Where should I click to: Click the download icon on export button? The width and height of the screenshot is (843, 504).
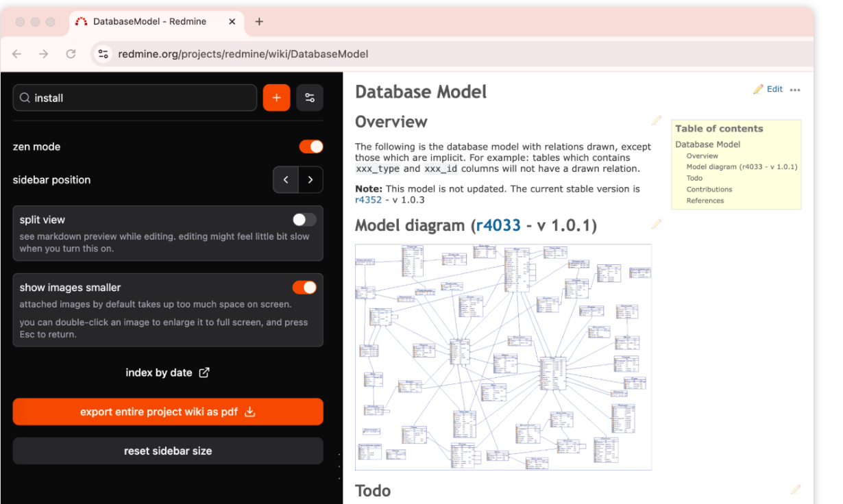pos(250,412)
